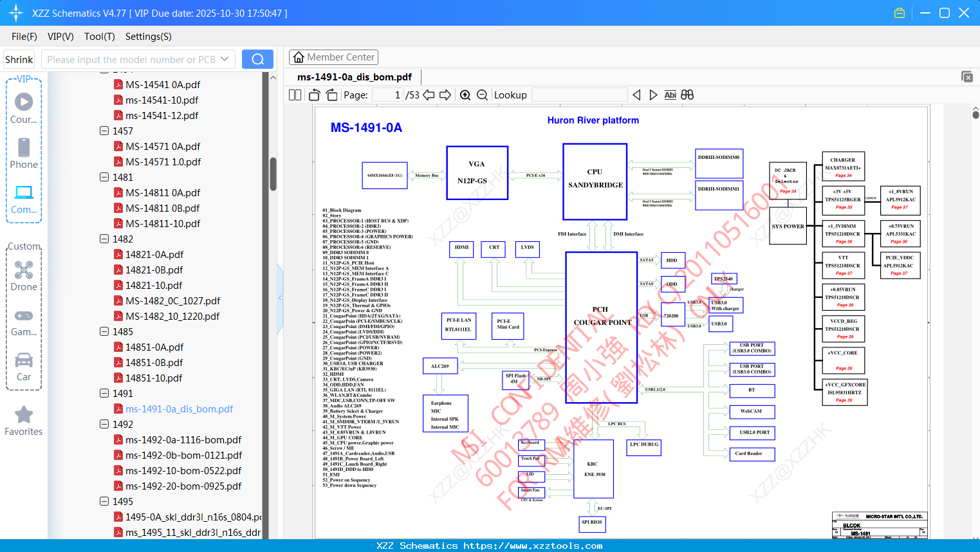The image size is (980, 552).
Task: Zoom in on the schematic
Action: coord(465,95)
